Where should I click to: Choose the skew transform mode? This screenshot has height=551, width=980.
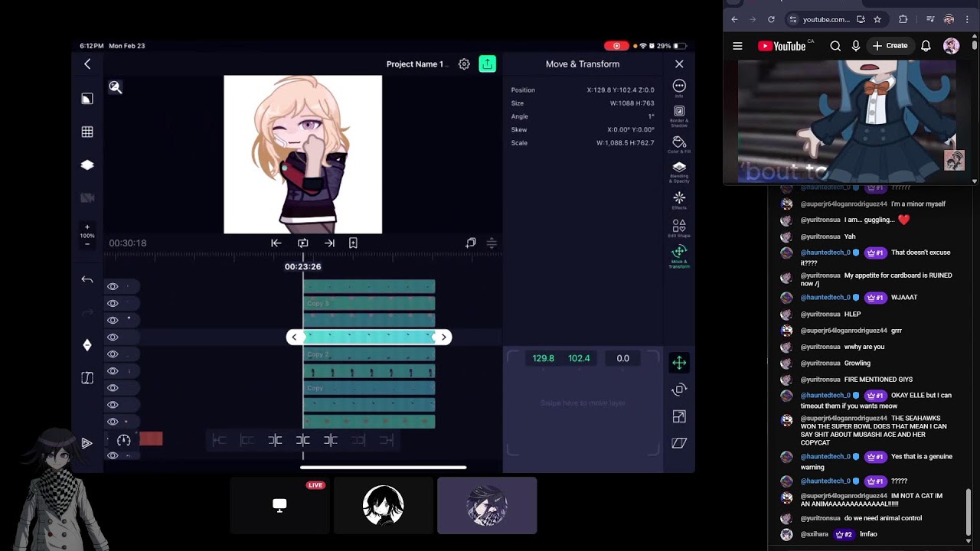tap(679, 443)
